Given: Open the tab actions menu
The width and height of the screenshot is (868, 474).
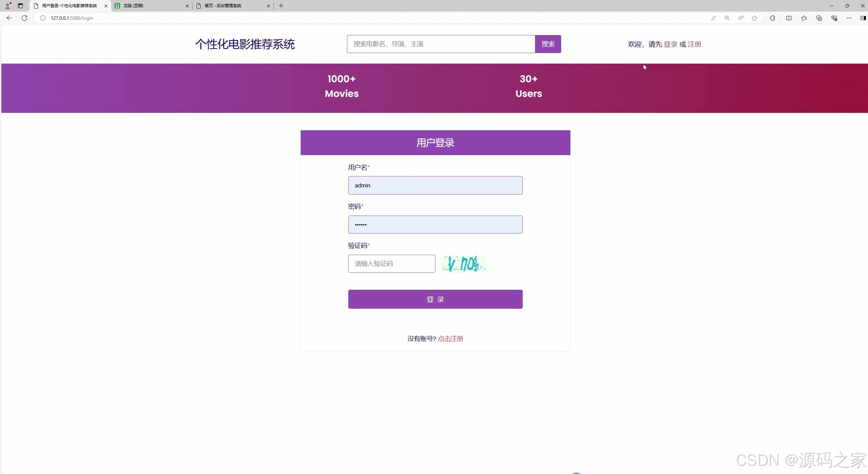Looking at the screenshot, I should 20,6.
